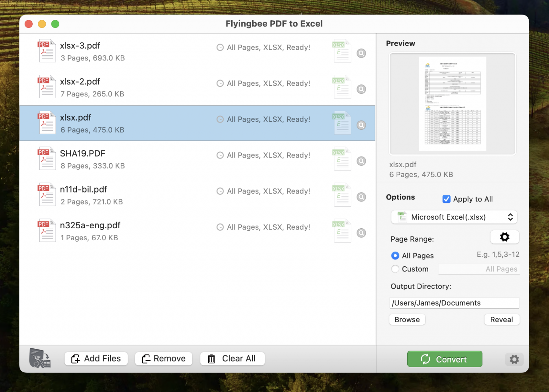Click "8 Pages, 333.0 KB" text
This screenshot has height=392, width=549.
[x=93, y=166]
